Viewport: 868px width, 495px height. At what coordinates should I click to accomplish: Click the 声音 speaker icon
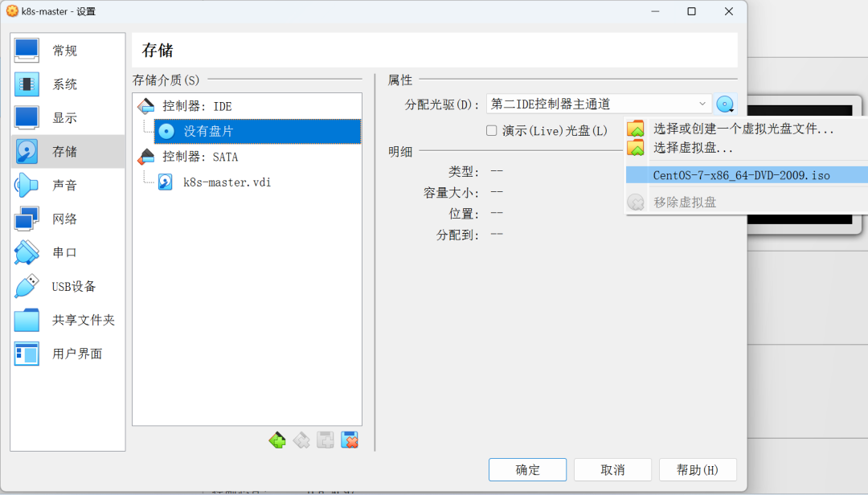(x=27, y=186)
